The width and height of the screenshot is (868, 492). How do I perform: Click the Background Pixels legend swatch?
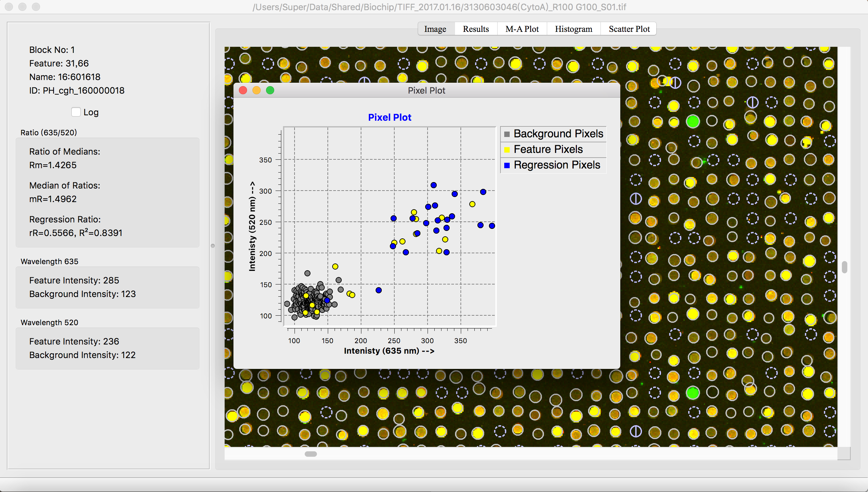[507, 134]
